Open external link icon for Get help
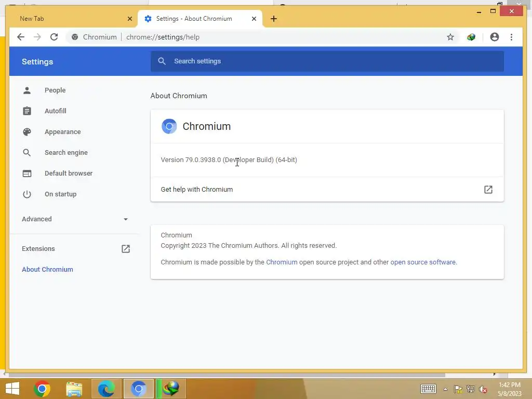Screen dimensions: 532x399 tap(488, 189)
